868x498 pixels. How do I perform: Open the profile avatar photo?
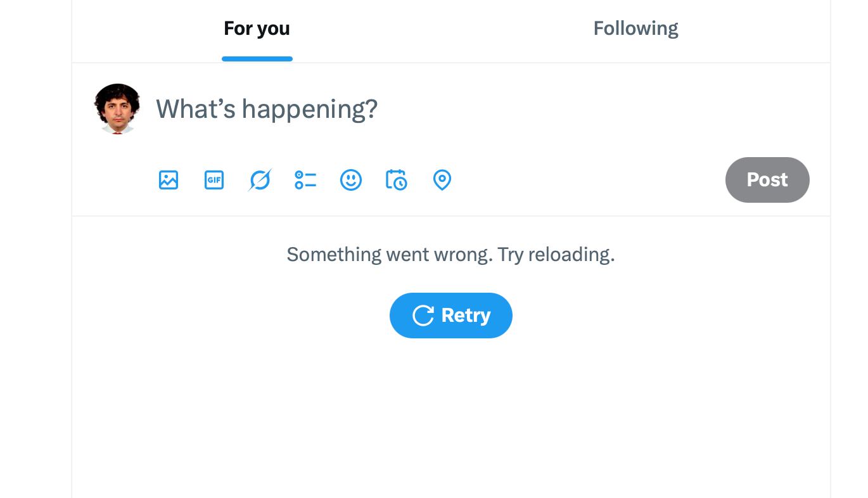point(117,109)
